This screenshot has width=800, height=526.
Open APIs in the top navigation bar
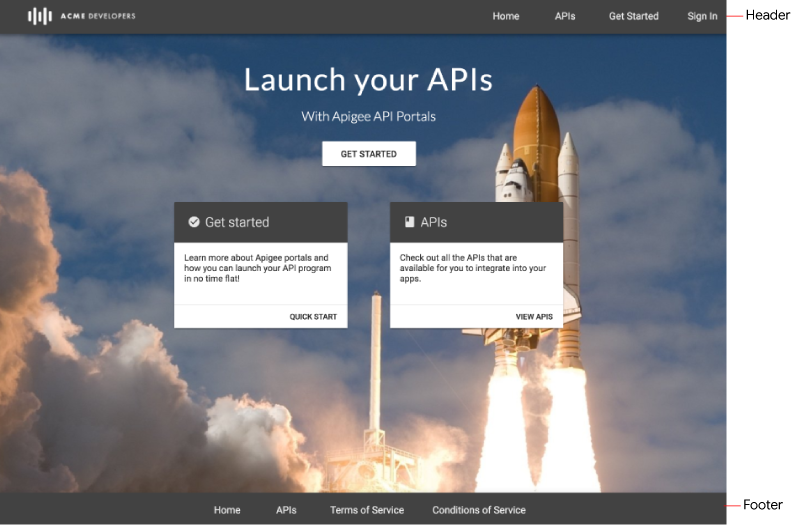(565, 16)
